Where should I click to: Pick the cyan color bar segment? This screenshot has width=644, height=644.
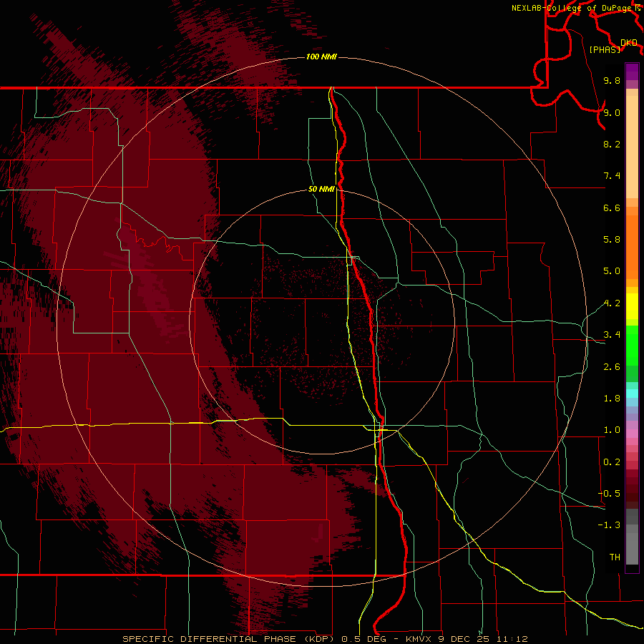pos(632,394)
